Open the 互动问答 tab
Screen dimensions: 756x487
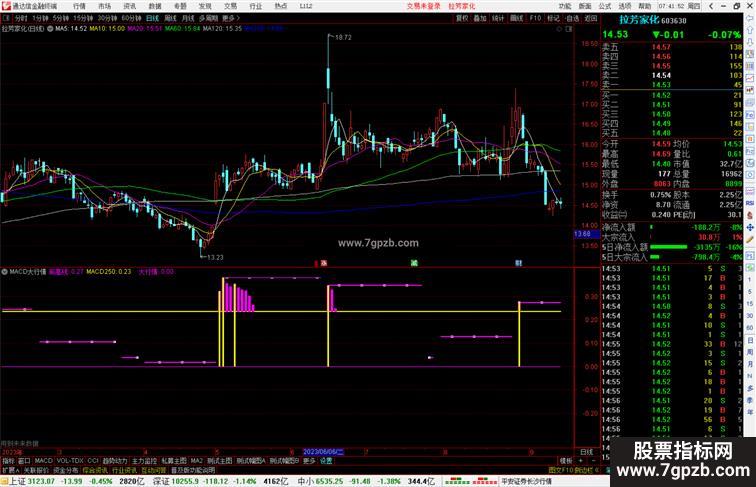click(x=154, y=470)
